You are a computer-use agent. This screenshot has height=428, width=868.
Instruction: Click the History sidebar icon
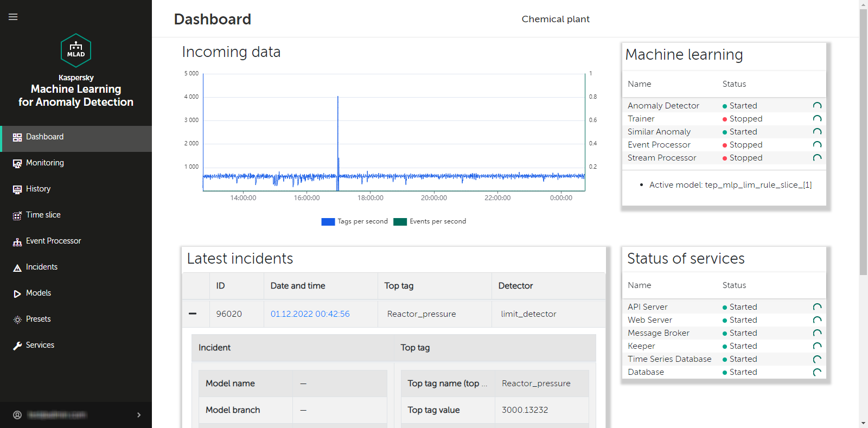[17, 189]
